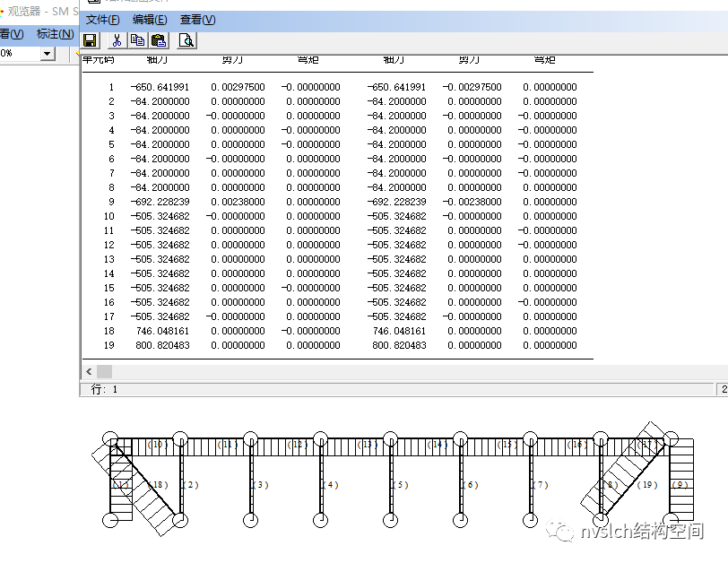728x563 pixels.
Task: Select first 800.820483 value in row 19
Action: [x=162, y=345]
